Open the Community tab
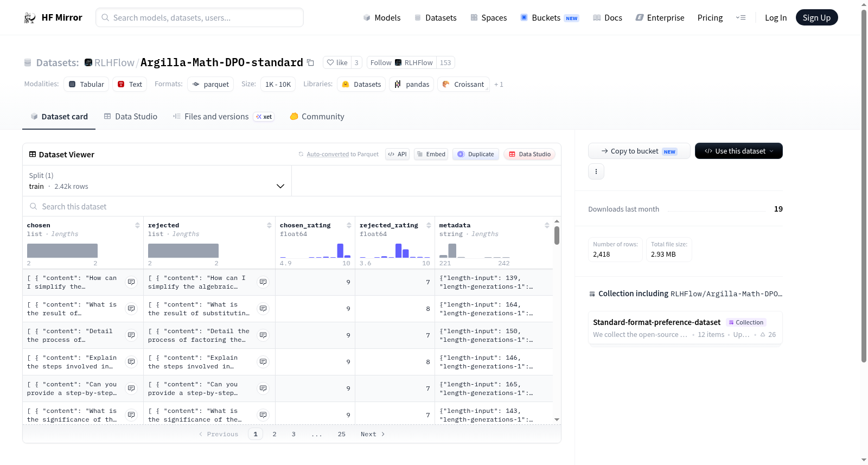 coord(317,116)
